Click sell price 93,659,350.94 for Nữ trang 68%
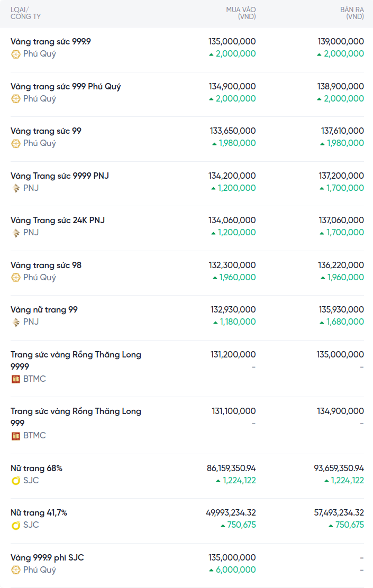The width and height of the screenshot is (373, 588). (339, 468)
